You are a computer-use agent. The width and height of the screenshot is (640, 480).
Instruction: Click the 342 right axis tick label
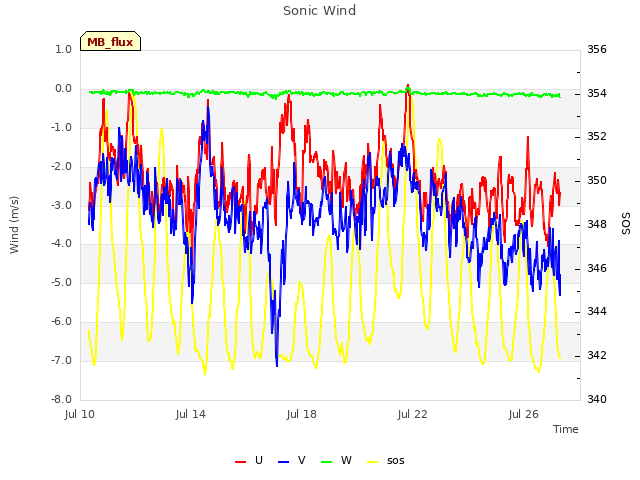(597, 355)
